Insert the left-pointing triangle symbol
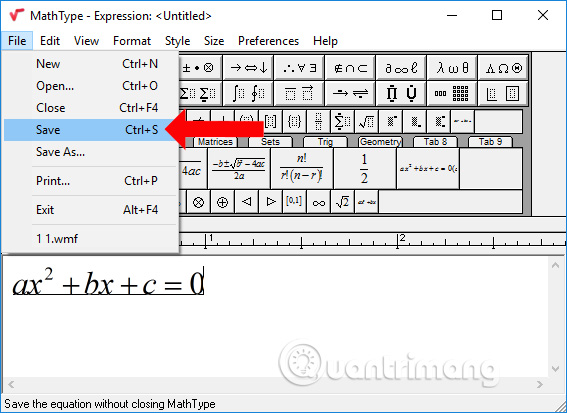Image resolution: width=567 pixels, height=413 pixels. coord(246,202)
